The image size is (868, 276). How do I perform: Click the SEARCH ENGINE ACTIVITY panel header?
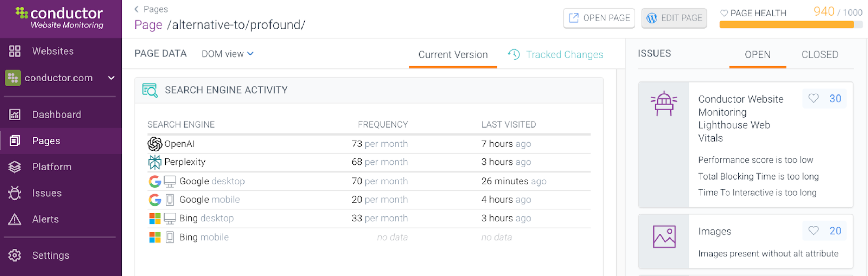coord(369,90)
